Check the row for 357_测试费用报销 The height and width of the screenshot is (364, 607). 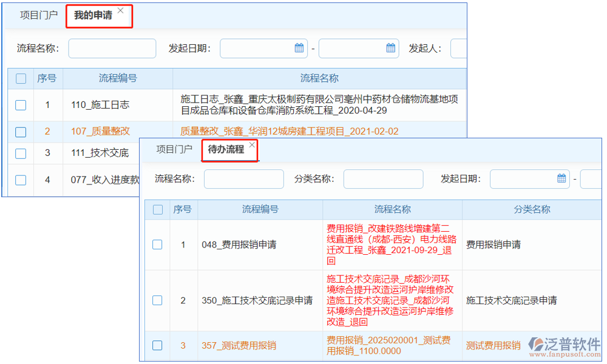[157, 345]
